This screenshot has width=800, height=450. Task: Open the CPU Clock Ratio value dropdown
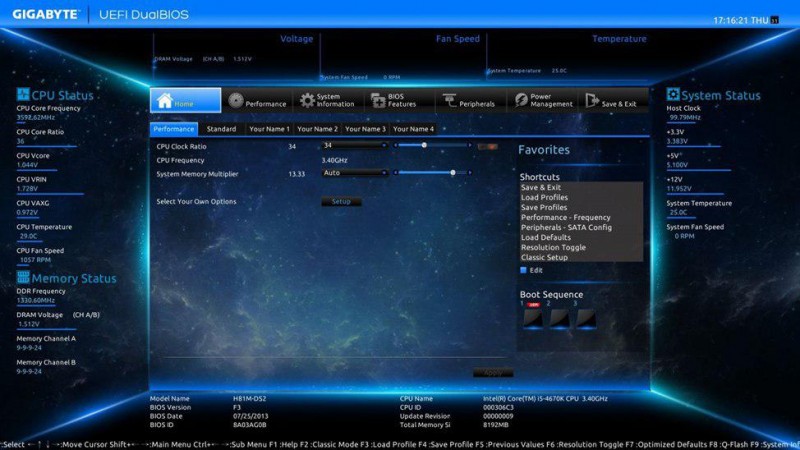click(x=355, y=145)
